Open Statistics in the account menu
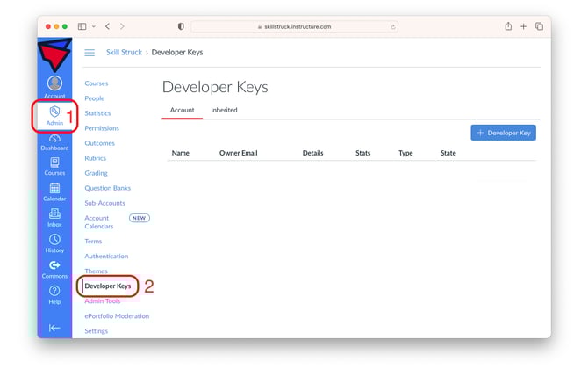The image size is (588, 369). coord(97,113)
